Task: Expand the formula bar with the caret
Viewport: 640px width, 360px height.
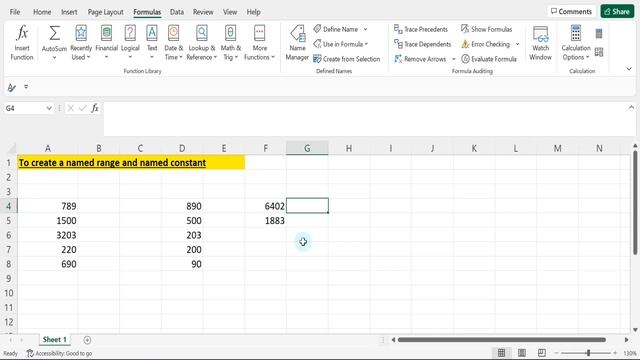Action: [631, 107]
